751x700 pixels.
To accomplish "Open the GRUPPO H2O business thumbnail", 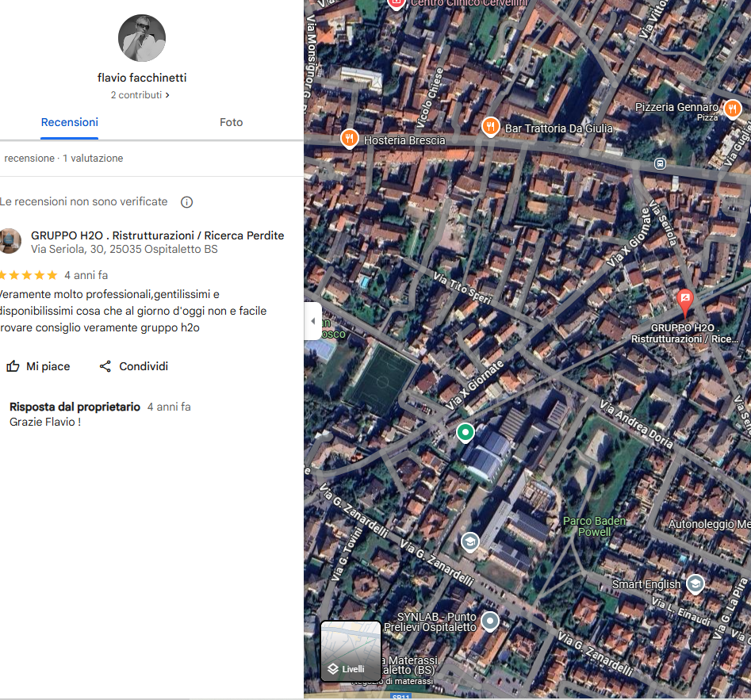I will (10, 241).
